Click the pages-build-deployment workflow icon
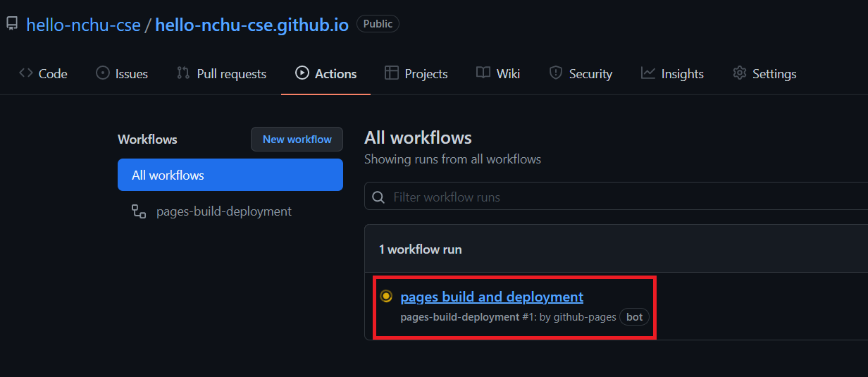This screenshot has width=868, height=377. (x=139, y=211)
